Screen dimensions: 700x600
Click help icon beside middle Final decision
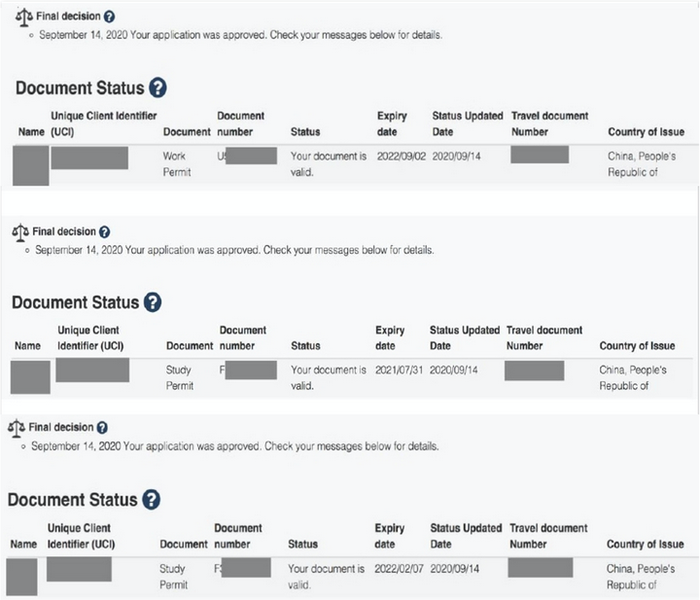coord(105,232)
